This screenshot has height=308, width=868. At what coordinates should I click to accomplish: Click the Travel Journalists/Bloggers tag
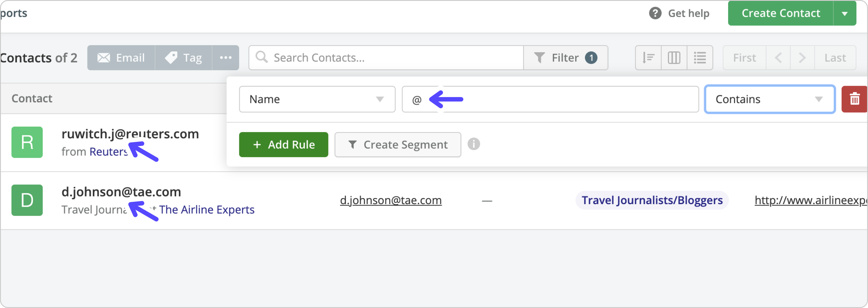[x=652, y=200]
